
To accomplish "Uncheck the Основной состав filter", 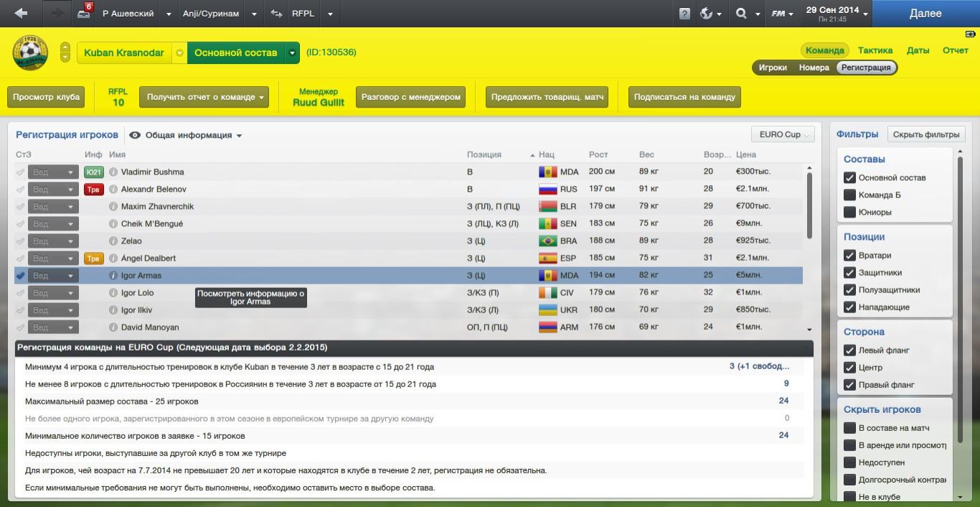I will point(850,178).
